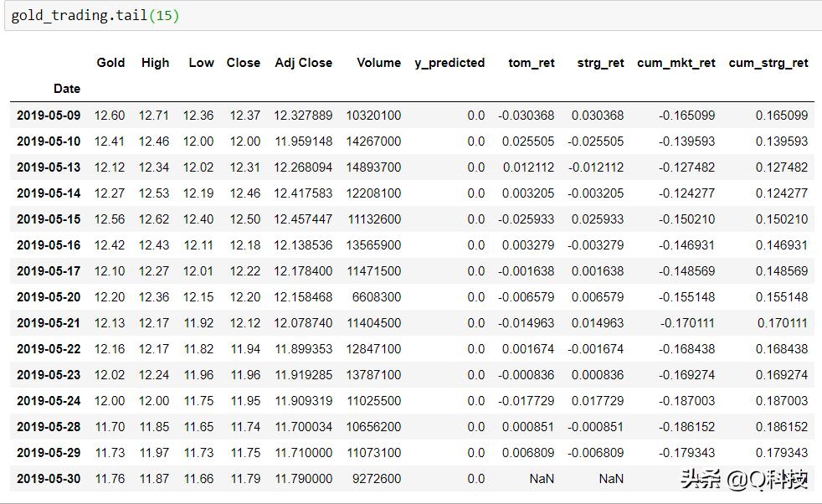Select the Adj Close column header
Image resolution: width=822 pixels, height=504 pixels.
[304, 63]
